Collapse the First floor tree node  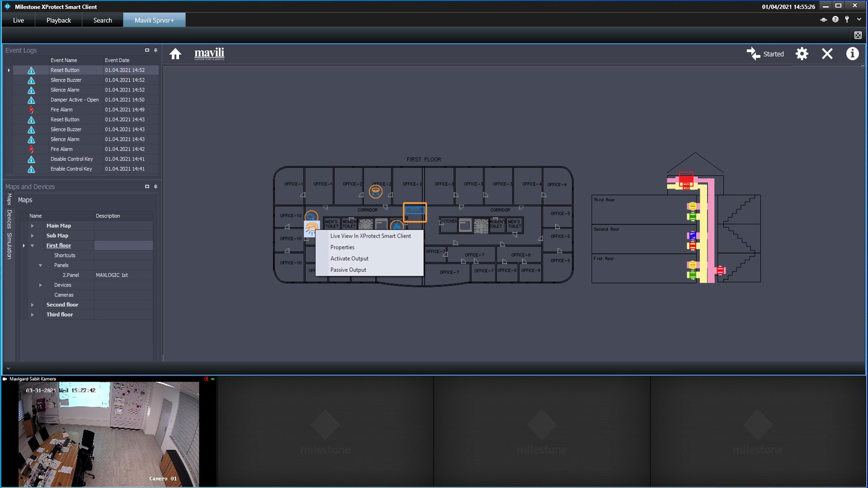tap(32, 246)
